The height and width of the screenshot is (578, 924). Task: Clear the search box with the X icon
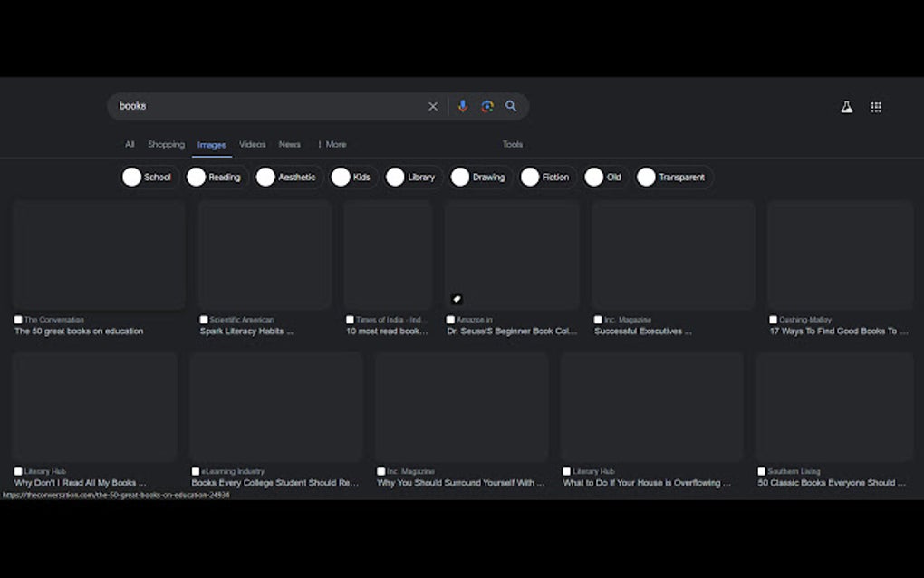coord(433,106)
